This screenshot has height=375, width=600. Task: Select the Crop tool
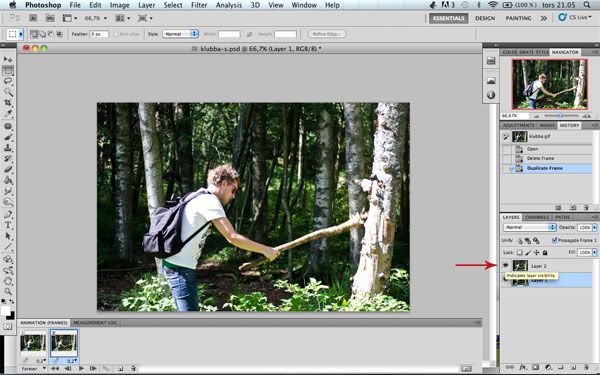pos(8,103)
